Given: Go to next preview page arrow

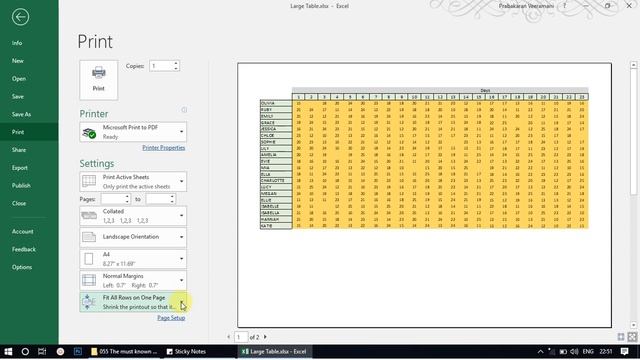Looking at the screenshot, I should pos(265,337).
